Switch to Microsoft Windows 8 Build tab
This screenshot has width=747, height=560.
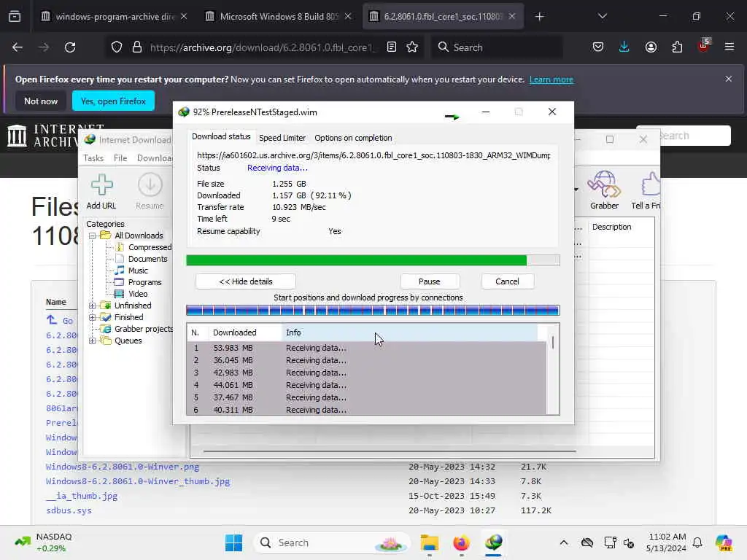[x=279, y=16]
